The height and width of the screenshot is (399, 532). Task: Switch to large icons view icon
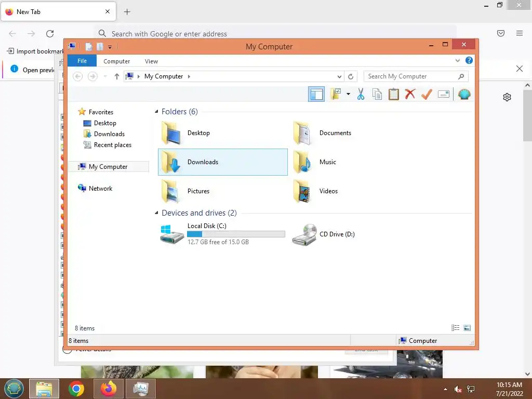(467, 327)
